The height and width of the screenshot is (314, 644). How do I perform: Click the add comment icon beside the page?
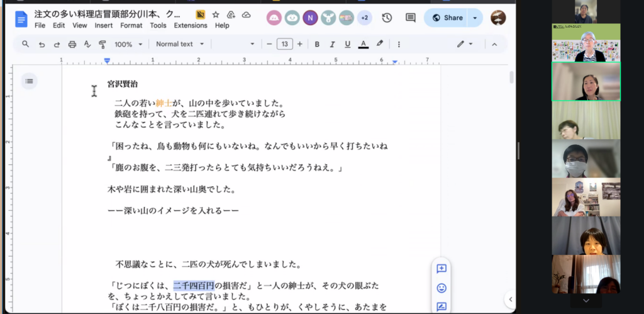point(441,269)
